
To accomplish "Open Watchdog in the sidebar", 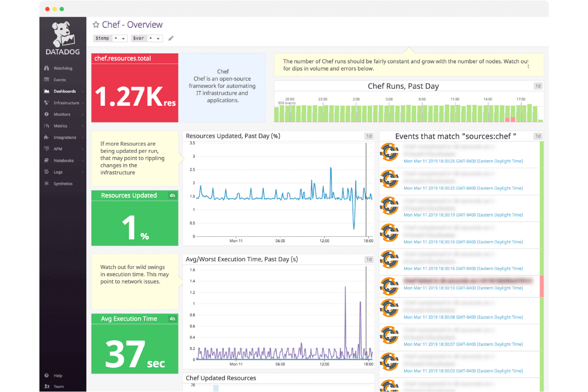I will click(63, 68).
